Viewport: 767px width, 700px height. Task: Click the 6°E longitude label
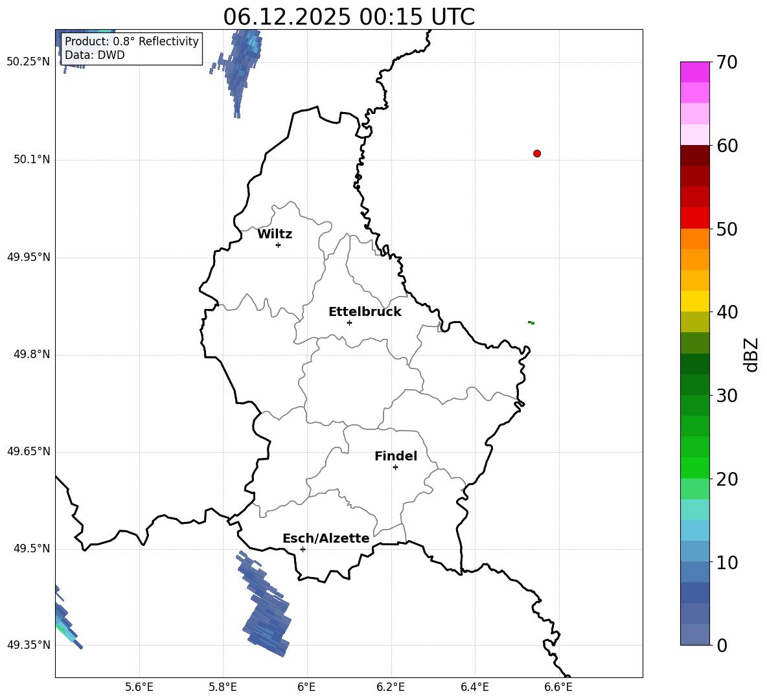point(306,687)
